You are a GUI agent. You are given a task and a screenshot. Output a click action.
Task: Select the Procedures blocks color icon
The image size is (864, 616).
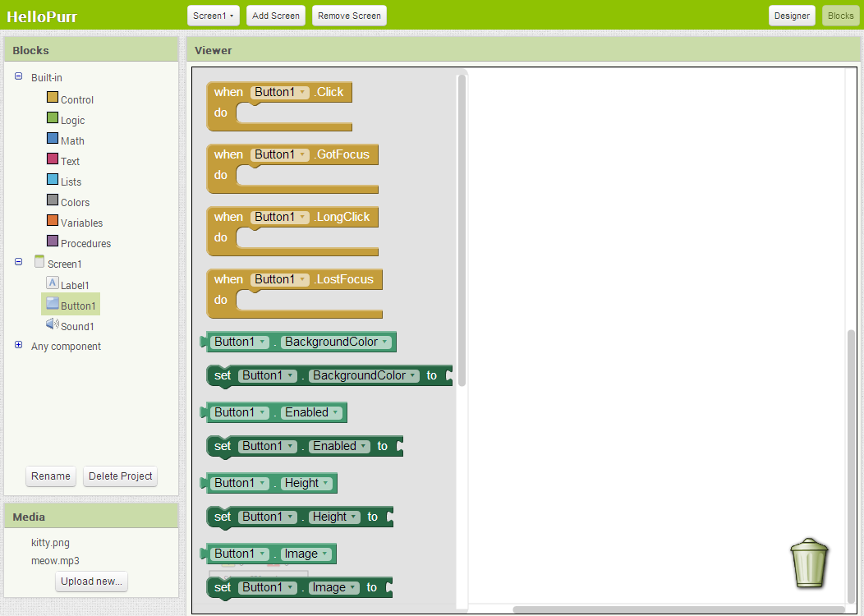(53, 241)
